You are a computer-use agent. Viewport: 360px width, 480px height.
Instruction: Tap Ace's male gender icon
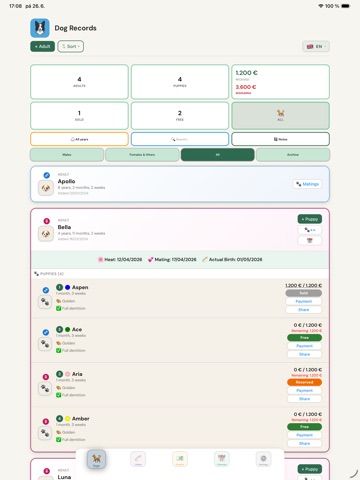[x=46, y=332]
